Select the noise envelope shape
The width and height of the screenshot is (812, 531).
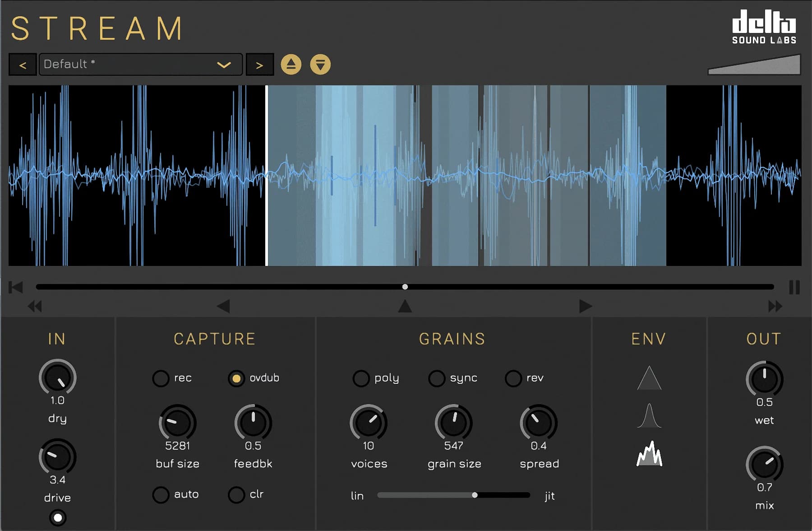(649, 456)
